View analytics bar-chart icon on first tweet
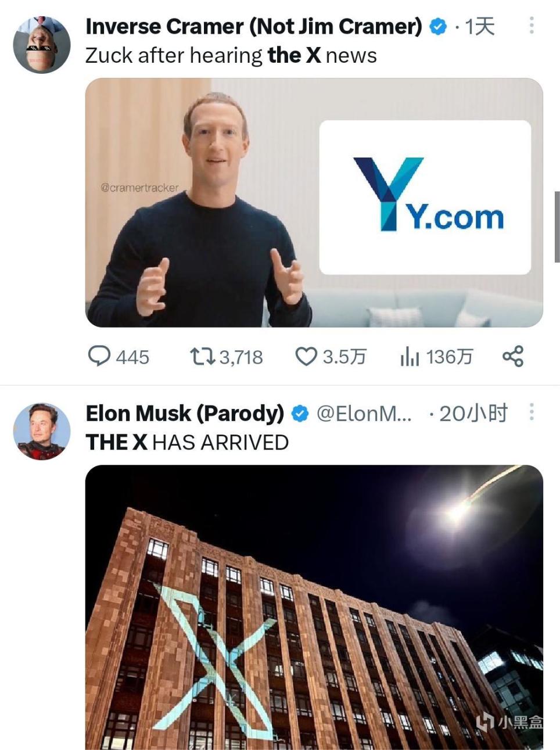 coord(409,356)
